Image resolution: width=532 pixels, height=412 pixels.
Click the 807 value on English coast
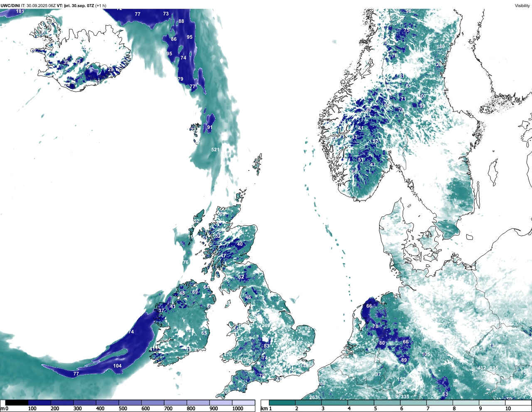coord(309,328)
